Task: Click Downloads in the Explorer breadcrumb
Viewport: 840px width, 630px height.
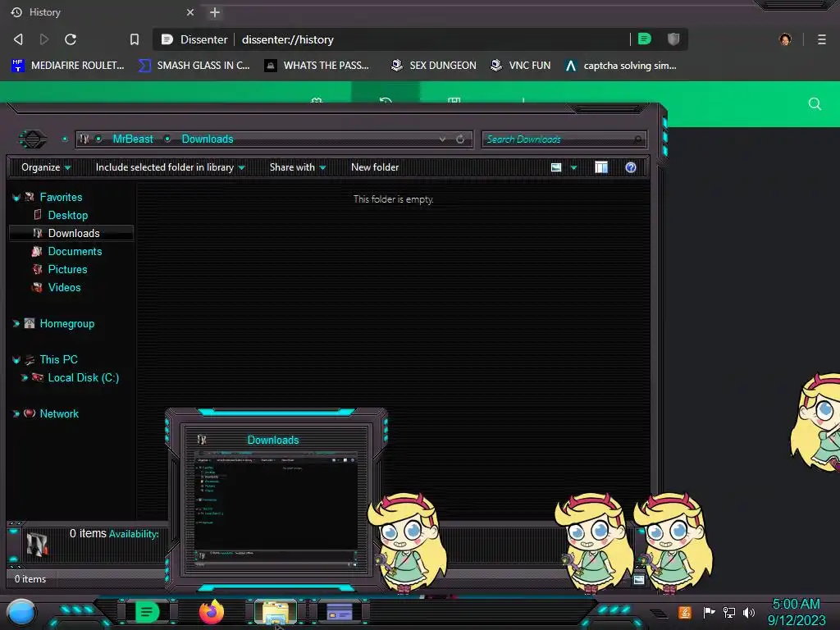Action: coord(208,139)
